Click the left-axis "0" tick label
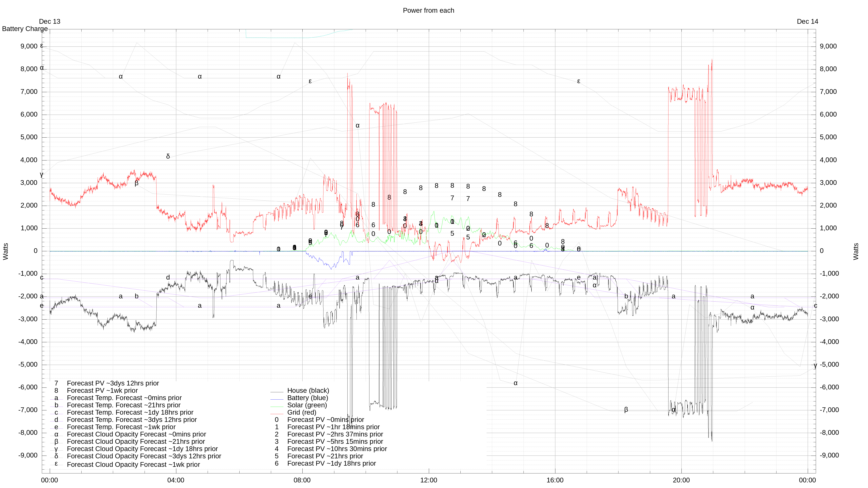The image size is (868, 488). pyautogui.click(x=35, y=251)
